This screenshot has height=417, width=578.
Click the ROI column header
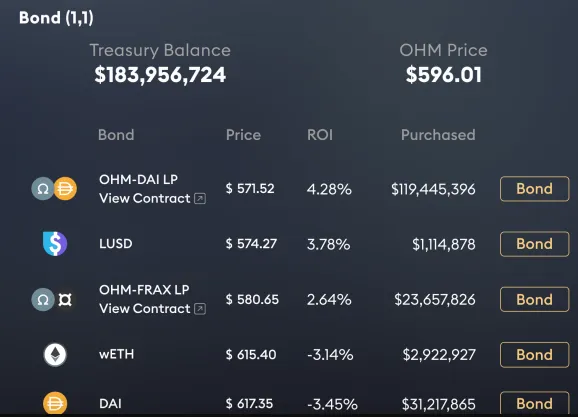click(320, 135)
